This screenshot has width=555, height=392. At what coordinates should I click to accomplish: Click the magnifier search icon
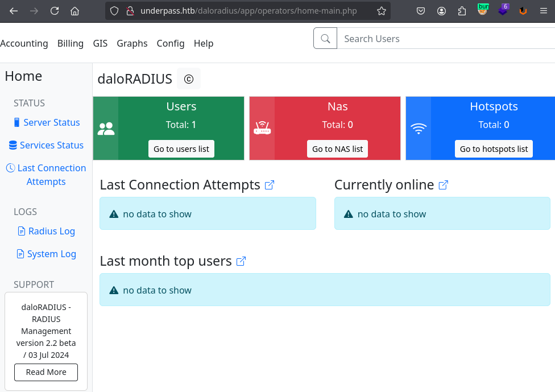point(325,38)
